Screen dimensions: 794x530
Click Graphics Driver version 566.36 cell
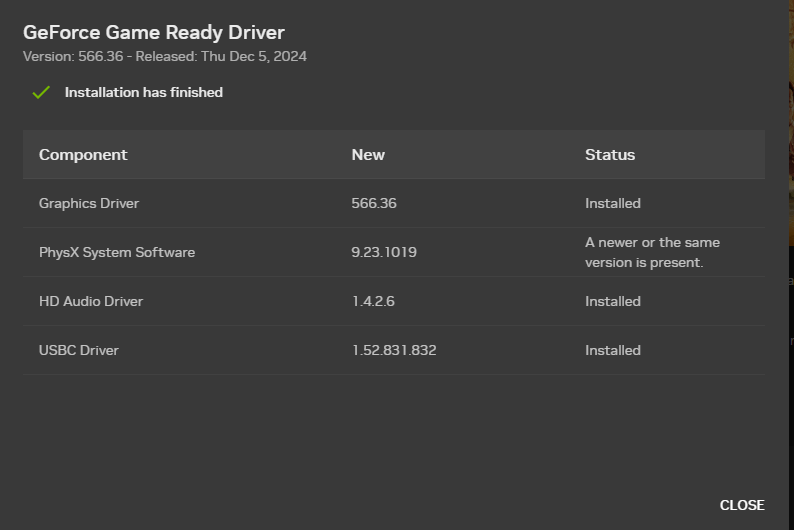pyautogui.click(x=374, y=203)
